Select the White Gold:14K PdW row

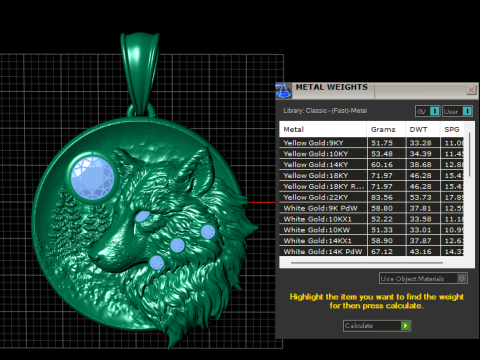(x=371, y=251)
